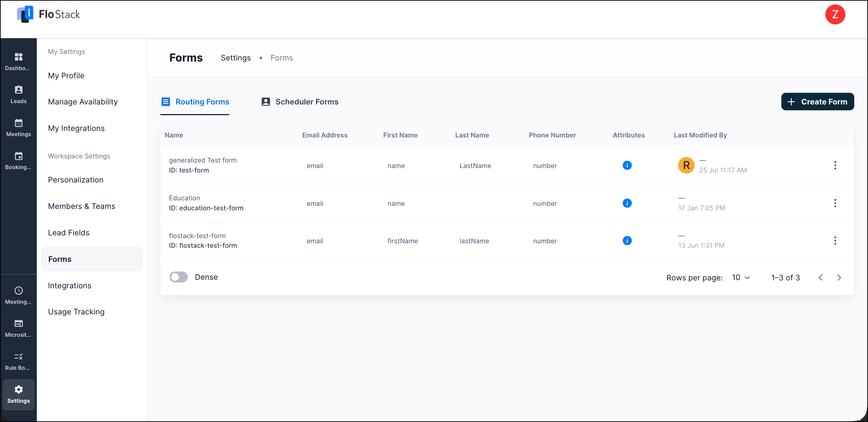Open My Profile settings
The height and width of the screenshot is (422, 868).
pos(66,76)
